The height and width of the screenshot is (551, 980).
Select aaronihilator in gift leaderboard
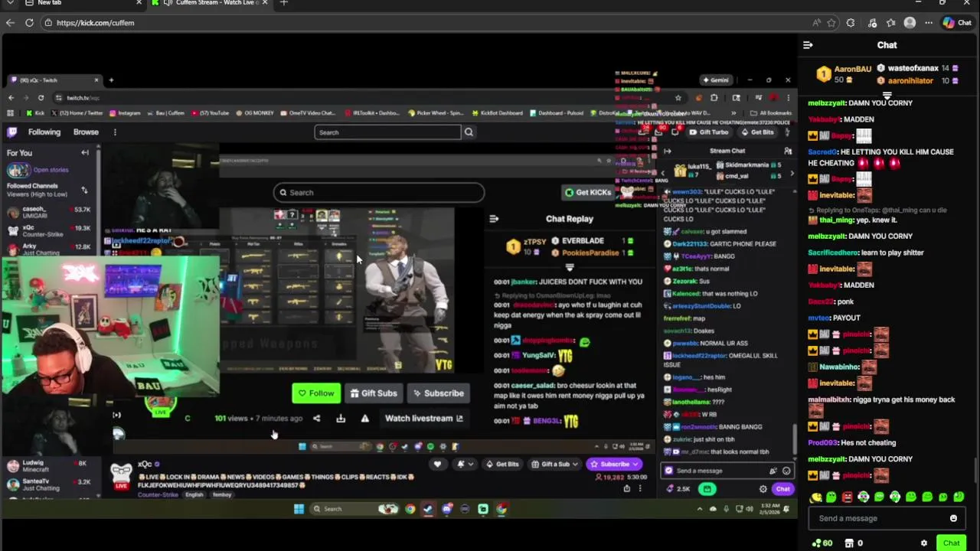click(913, 81)
